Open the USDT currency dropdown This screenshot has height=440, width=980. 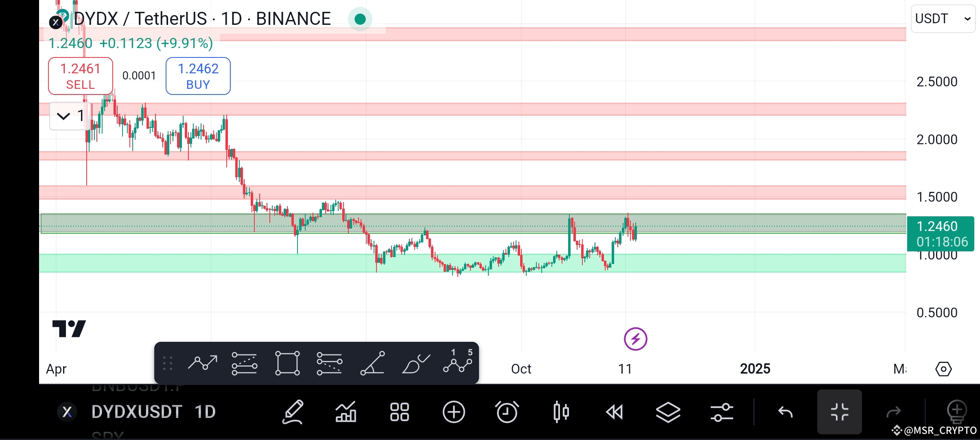(943, 19)
